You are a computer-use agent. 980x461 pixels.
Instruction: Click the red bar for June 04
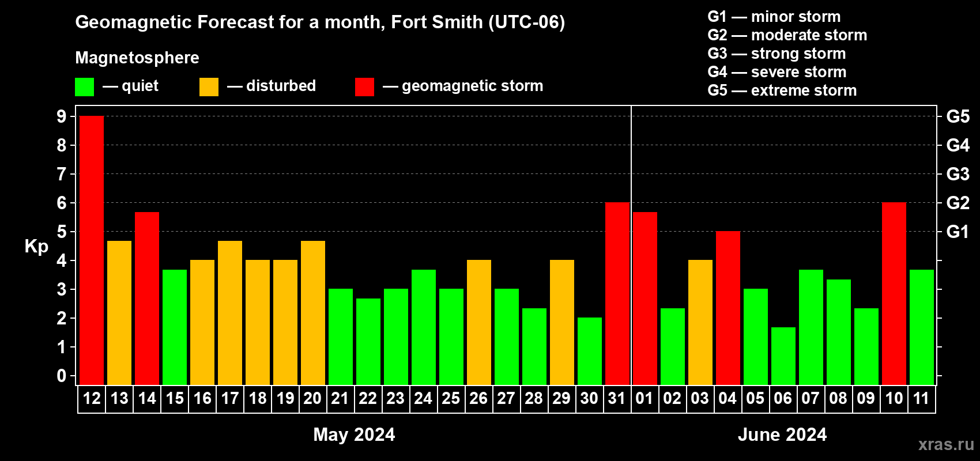[x=728, y=308]
